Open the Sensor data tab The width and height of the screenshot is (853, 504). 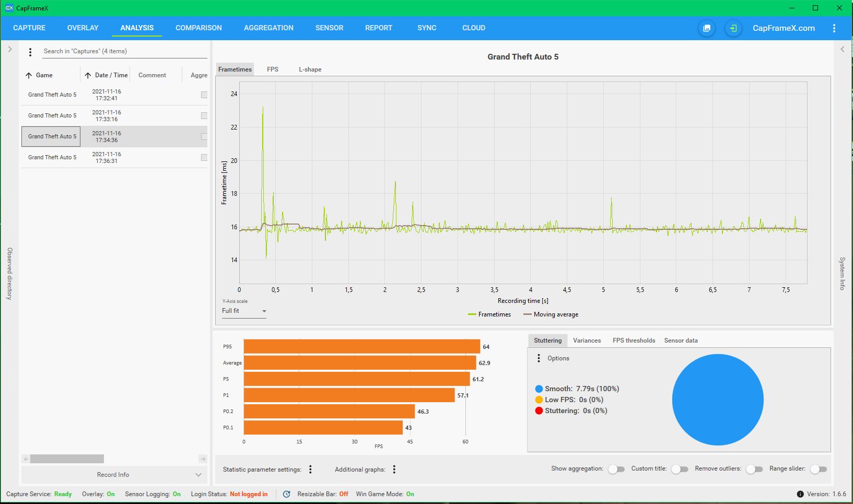click(681, 341)
